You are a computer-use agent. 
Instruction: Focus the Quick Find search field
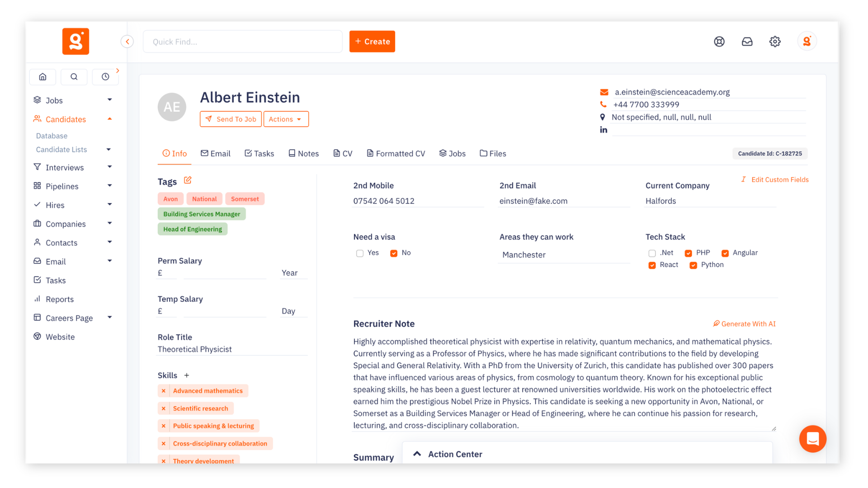(243, 42)
